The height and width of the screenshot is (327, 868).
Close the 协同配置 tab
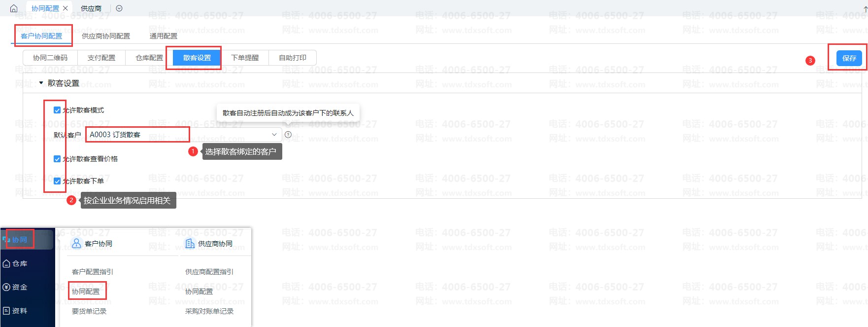tap(66, 8)
